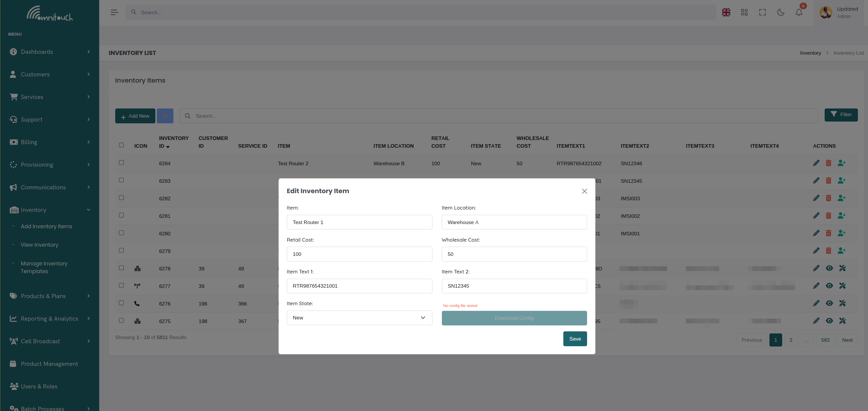Open the apps grid icon
Image resolution: width=868 pixels, height=411 pixels.
coord(744,12)
